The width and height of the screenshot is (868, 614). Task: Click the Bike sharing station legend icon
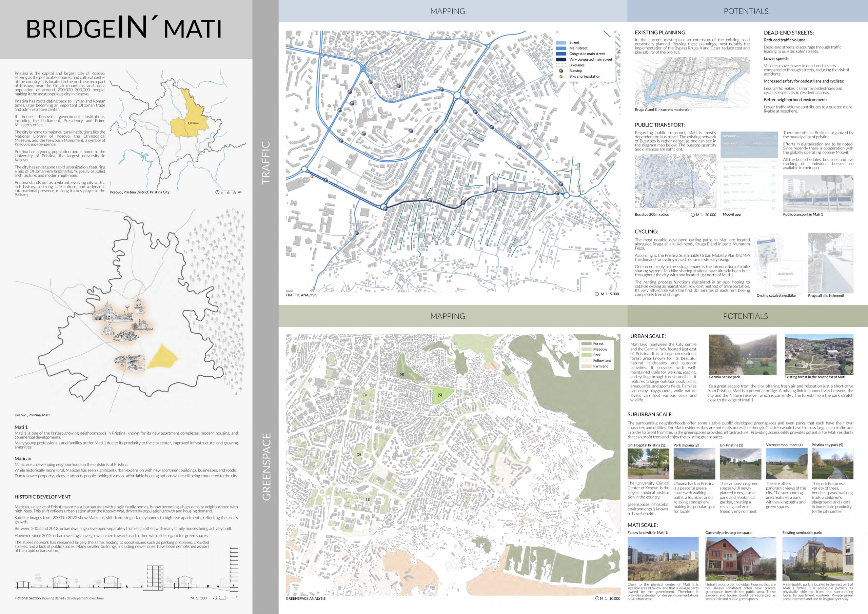pyautogui.click(x=561, y=76)
